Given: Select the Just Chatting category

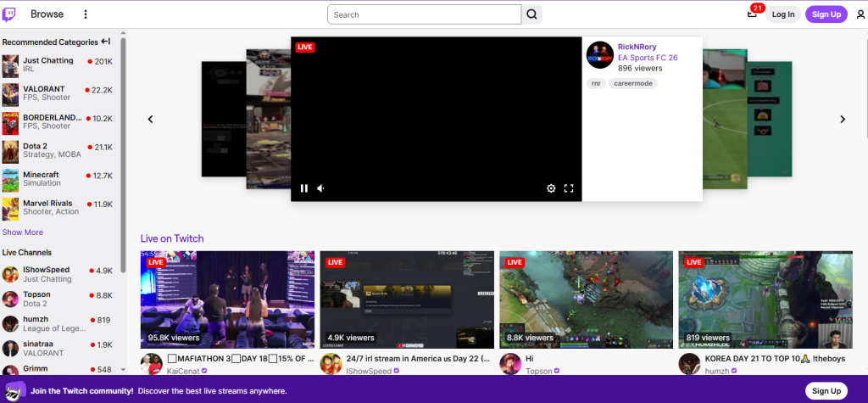Looking at the screenshot, I should (47, 61).
